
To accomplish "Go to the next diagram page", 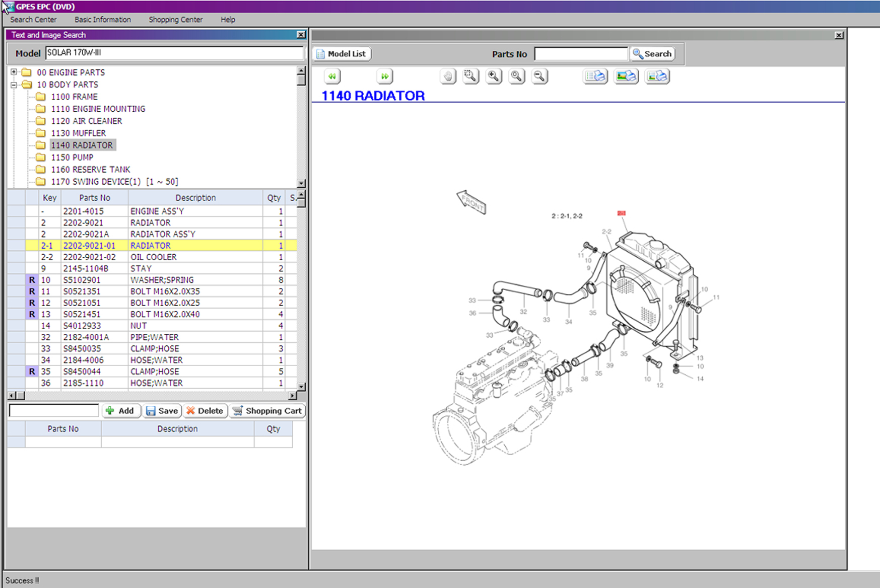I will click(x=385, y=77).
